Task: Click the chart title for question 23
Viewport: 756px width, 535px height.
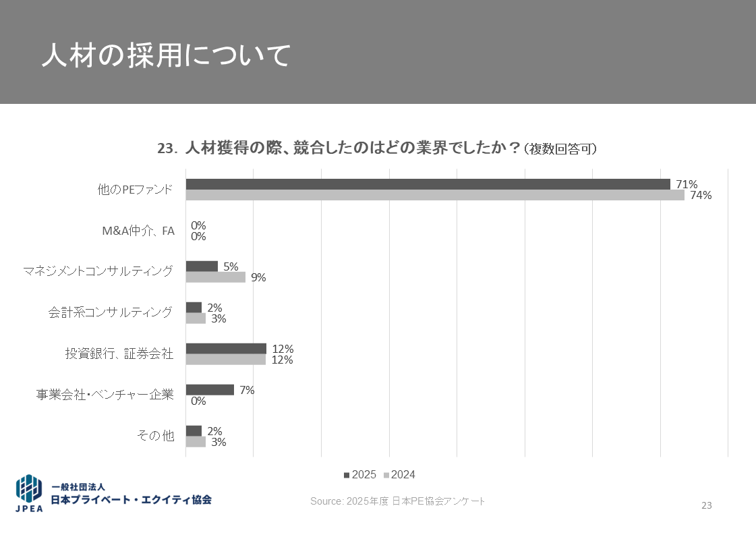Action: (377, 148)
